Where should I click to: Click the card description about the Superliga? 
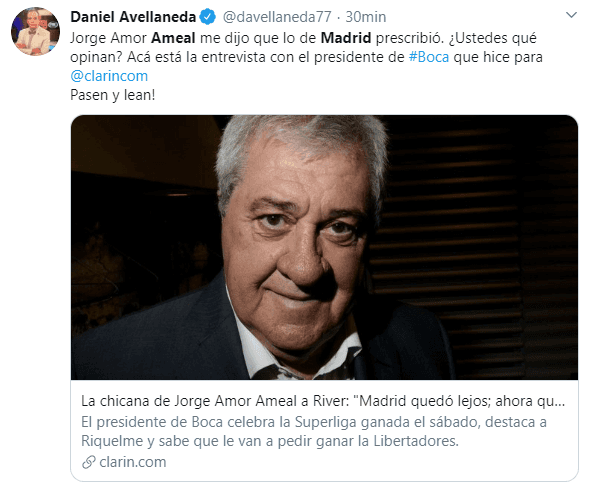pyautogui.click(x=314, y=431)
